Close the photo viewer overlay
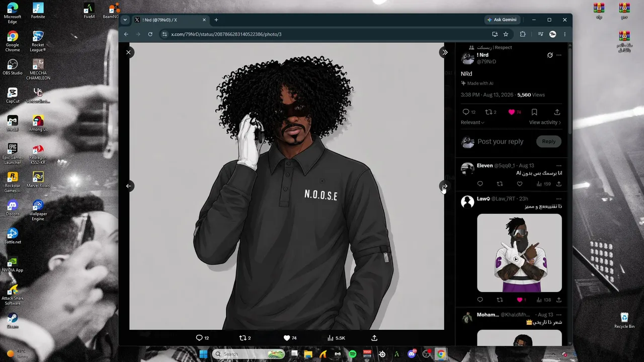This screenshot has height=362, width=644. tap(128, 52)
